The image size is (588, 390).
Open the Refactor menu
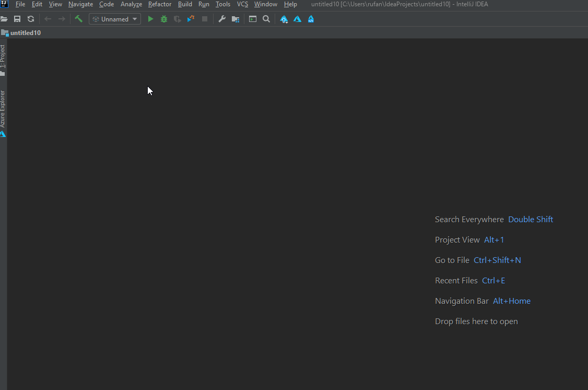(160, 4)
